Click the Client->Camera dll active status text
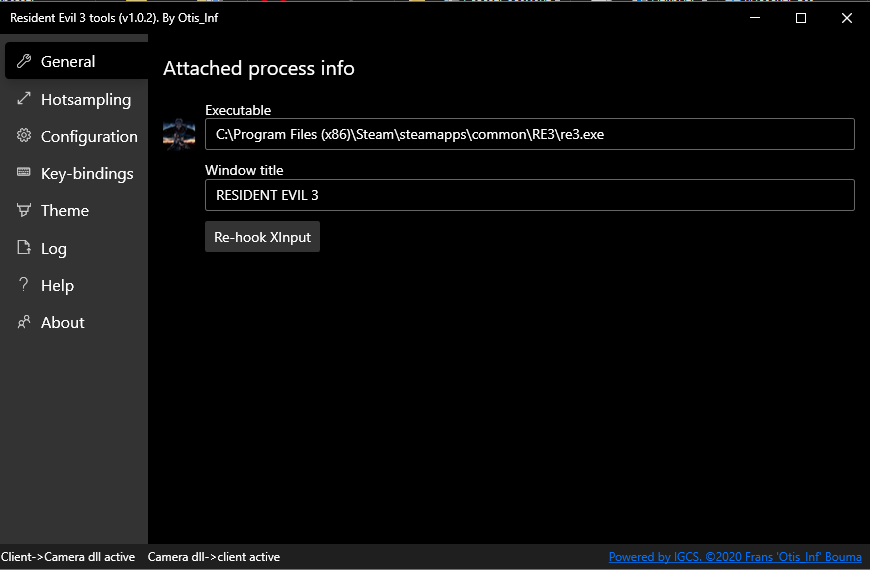Viewport: 870px width, 570px height. point(68,557)
